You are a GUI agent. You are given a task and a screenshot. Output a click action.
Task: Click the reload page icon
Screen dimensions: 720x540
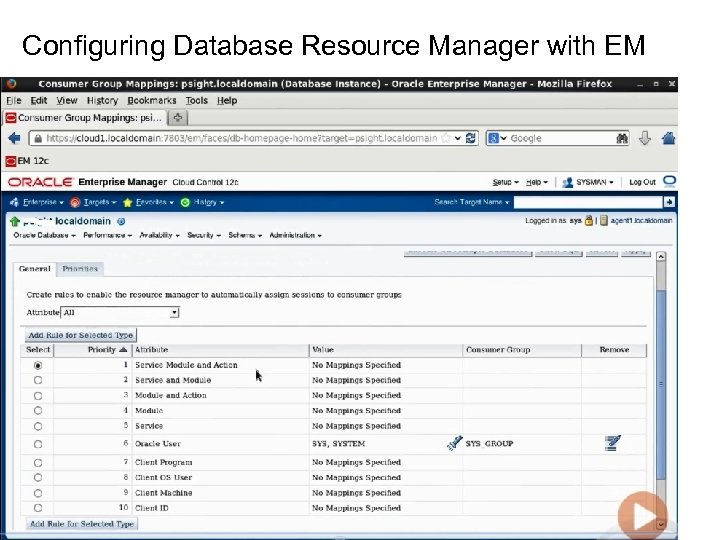tap(470, 138)
